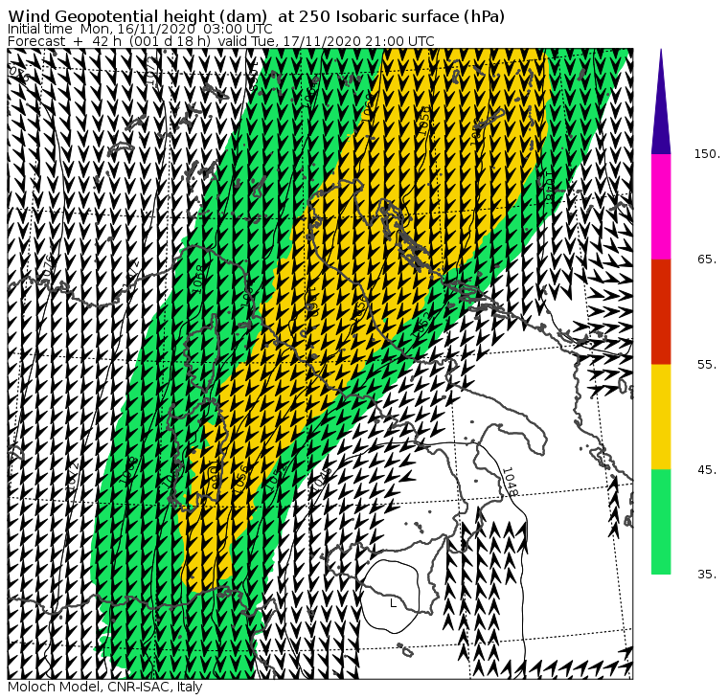Click the '150.' legend value
Viewport: 728px width, 700px height.
point(707,154)
